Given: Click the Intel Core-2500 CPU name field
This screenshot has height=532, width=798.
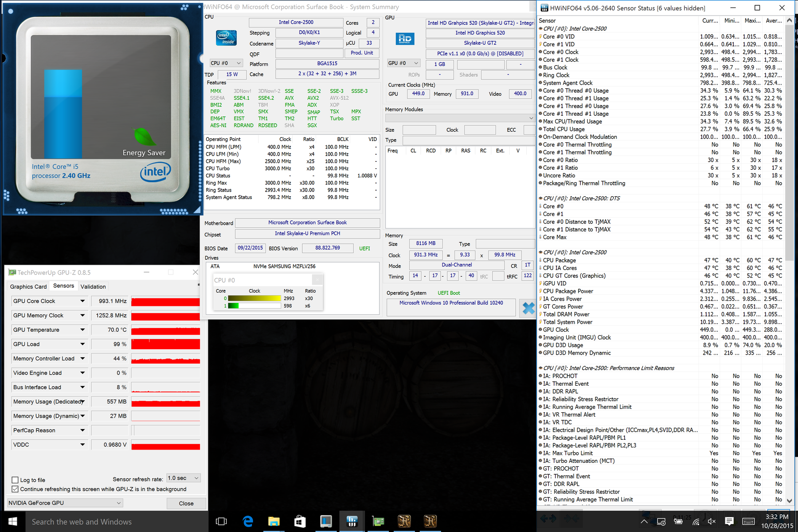Looking at the screenshot, I should coord(296,22).
